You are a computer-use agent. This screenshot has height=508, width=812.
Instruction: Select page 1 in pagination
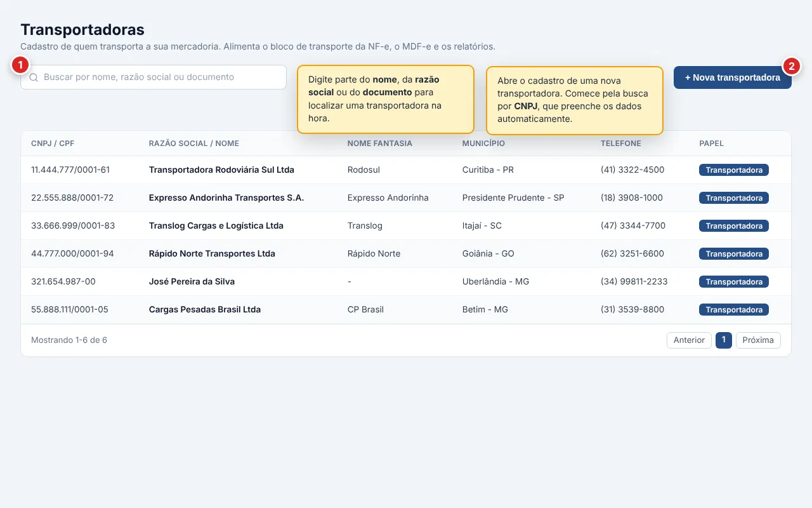coord(724,340)
